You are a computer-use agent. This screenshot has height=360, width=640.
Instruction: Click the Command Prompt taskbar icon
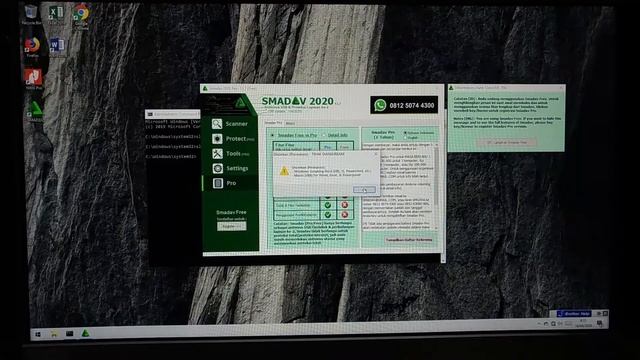click(70, 333)
